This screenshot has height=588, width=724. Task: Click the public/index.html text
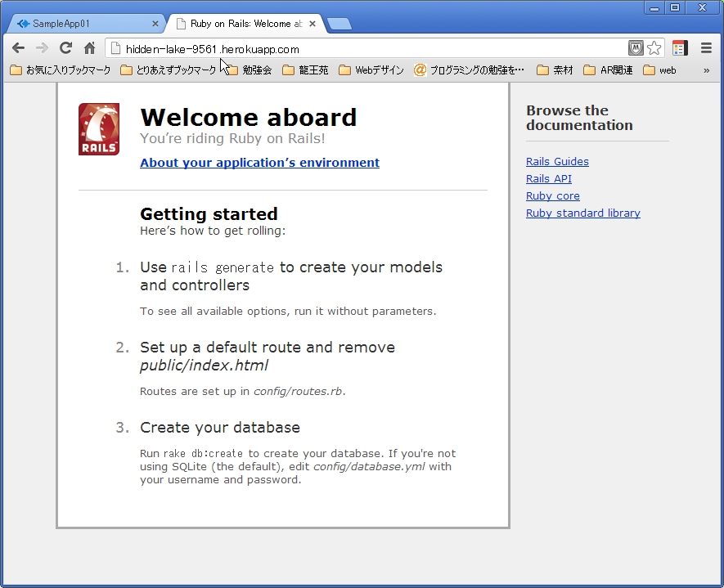(204, 366)
